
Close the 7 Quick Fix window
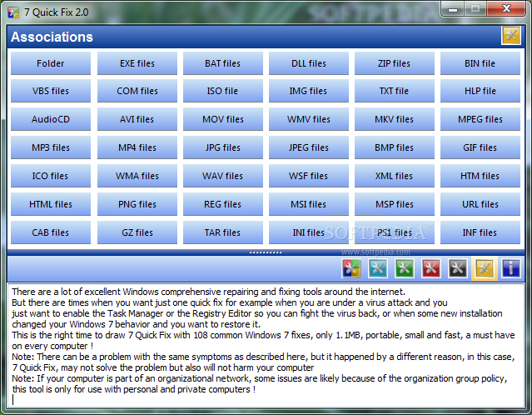pyautogui.click(x=506, y=9)
